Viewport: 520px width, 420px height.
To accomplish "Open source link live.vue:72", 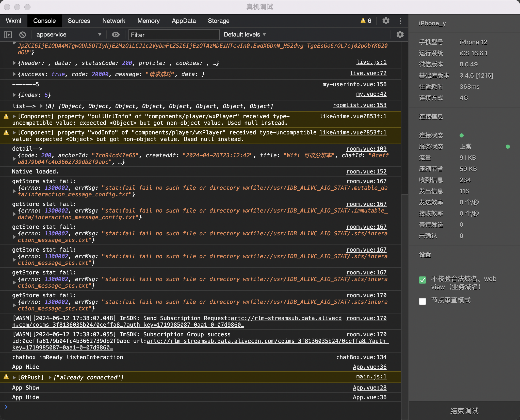I will click(368, 73).
